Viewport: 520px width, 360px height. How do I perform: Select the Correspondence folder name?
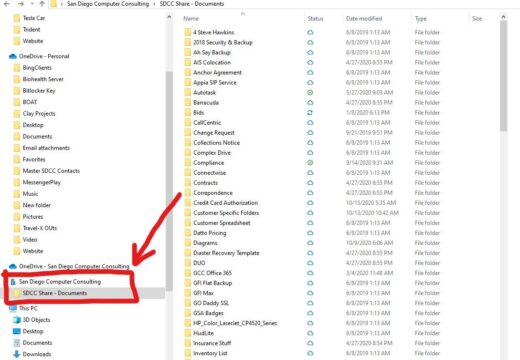(213, 193)
